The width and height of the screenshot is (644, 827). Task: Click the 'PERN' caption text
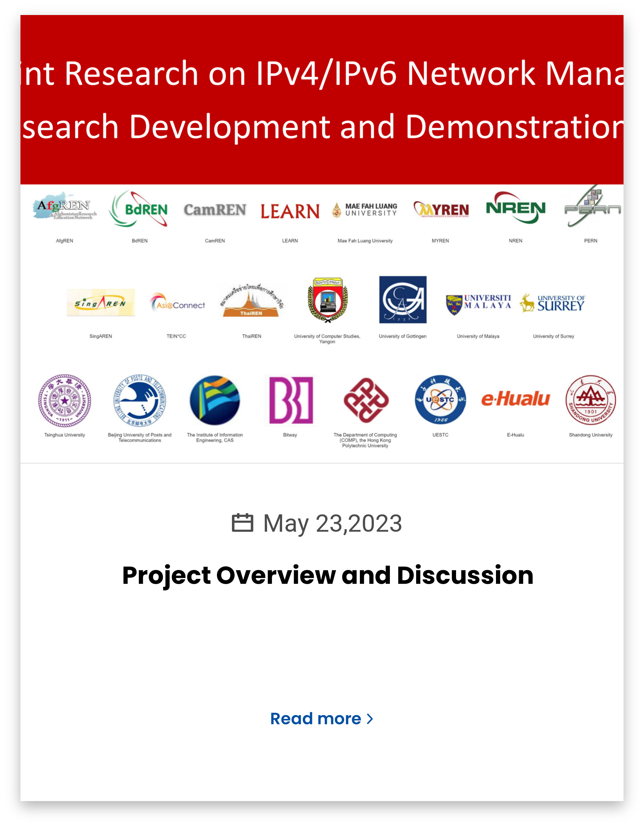click(x=590, y=241)
